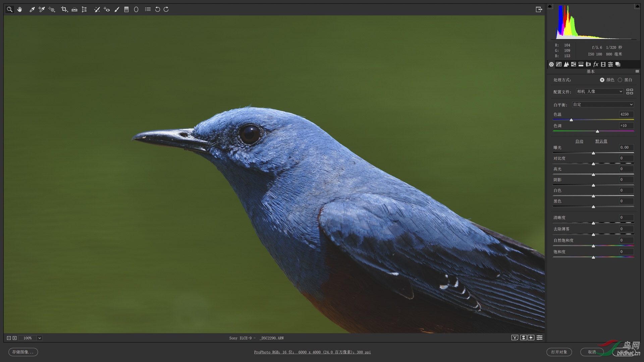Select the Graduated Filter tool
This screenshot has height=362, width=644.
click(x=126, y=9)
